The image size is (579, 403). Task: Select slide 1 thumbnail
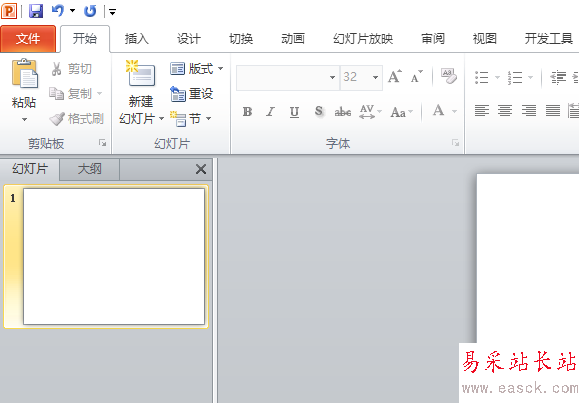coord(114,257)
